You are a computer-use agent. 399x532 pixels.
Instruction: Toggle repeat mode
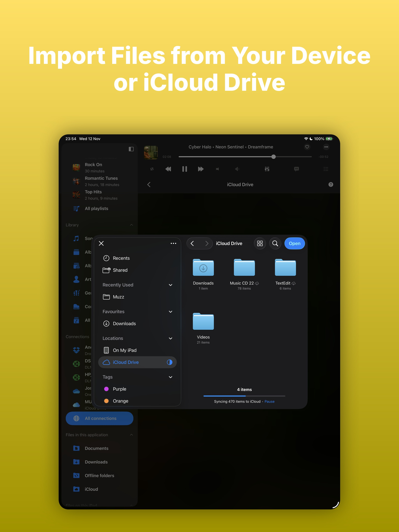pos(152,169)
